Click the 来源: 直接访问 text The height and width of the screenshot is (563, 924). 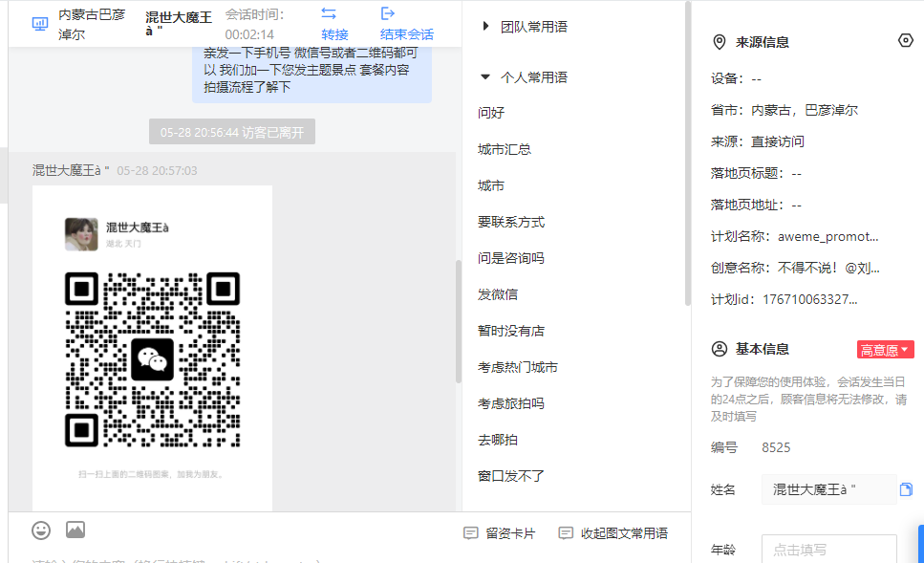[x=757, y=141]
